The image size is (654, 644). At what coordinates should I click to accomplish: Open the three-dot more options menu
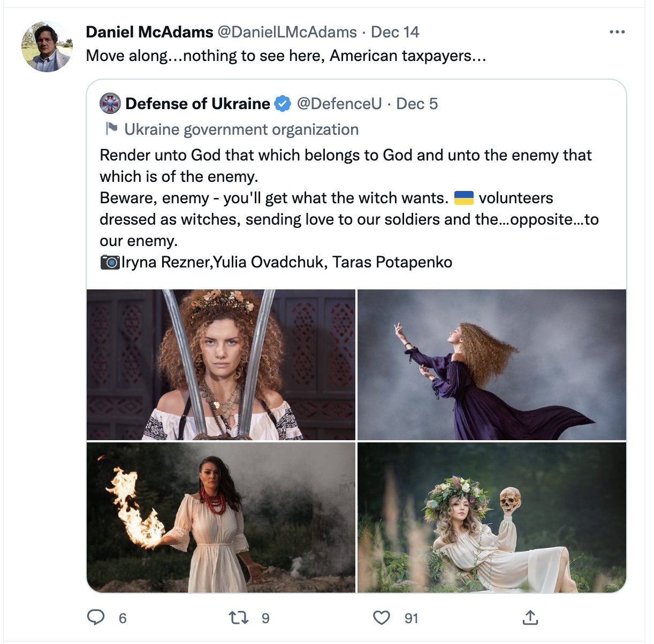pyautogui.click(x=617, y=32)
